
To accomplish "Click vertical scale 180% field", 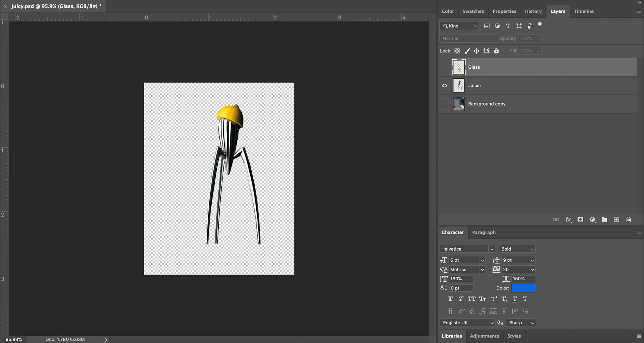I will 461,279.
